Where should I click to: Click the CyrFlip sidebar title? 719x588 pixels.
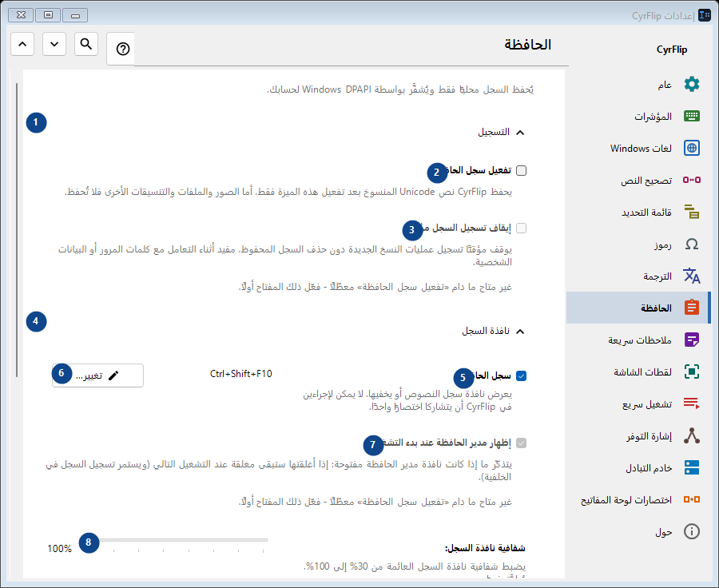coord(672,50)
